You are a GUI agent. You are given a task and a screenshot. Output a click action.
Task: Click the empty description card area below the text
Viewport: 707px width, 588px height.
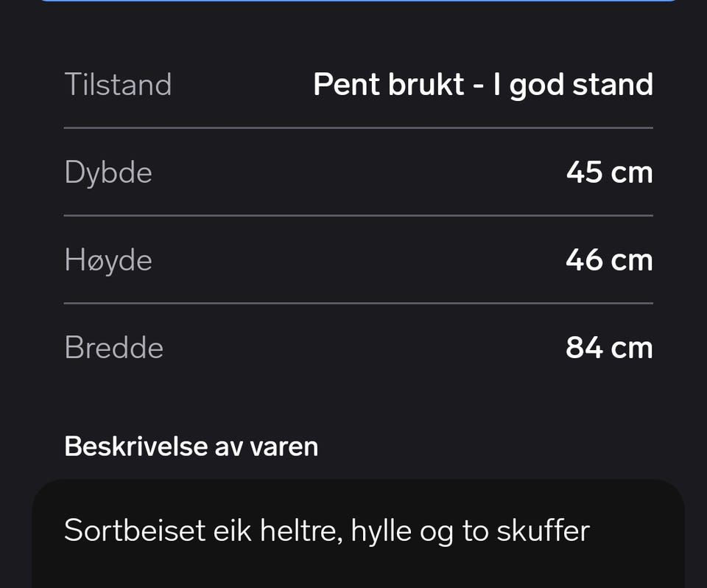[359, 569]
